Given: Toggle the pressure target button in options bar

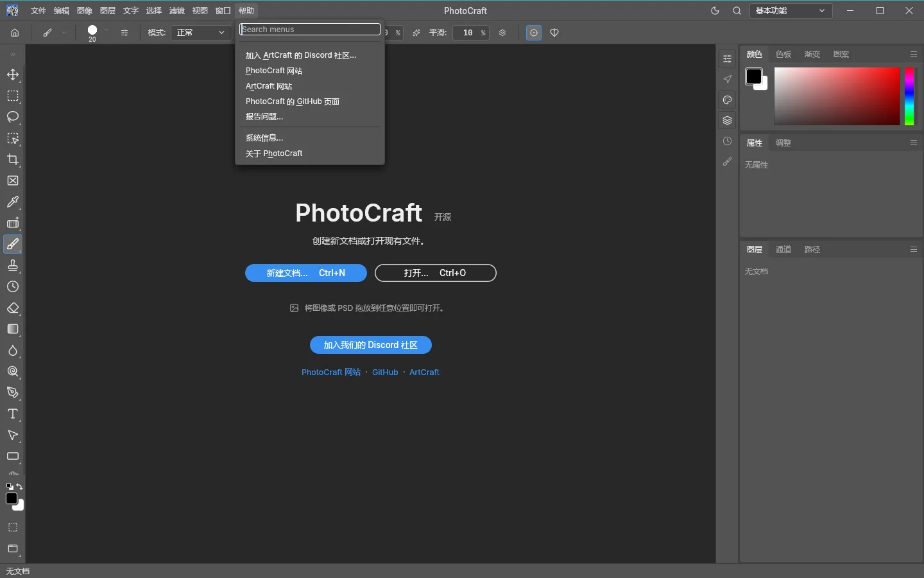Looking at the screenshot, I should (534, 33).
